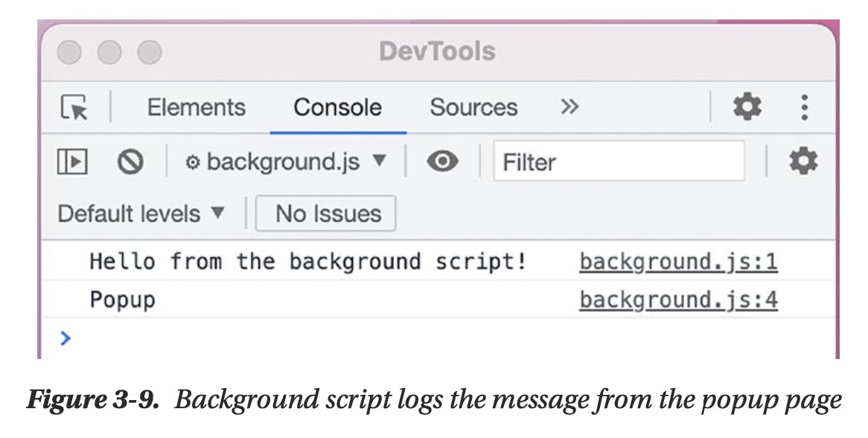Show more tabs with double chevron
This screenshot has width=868, height=438.
[x=569, y=107]
